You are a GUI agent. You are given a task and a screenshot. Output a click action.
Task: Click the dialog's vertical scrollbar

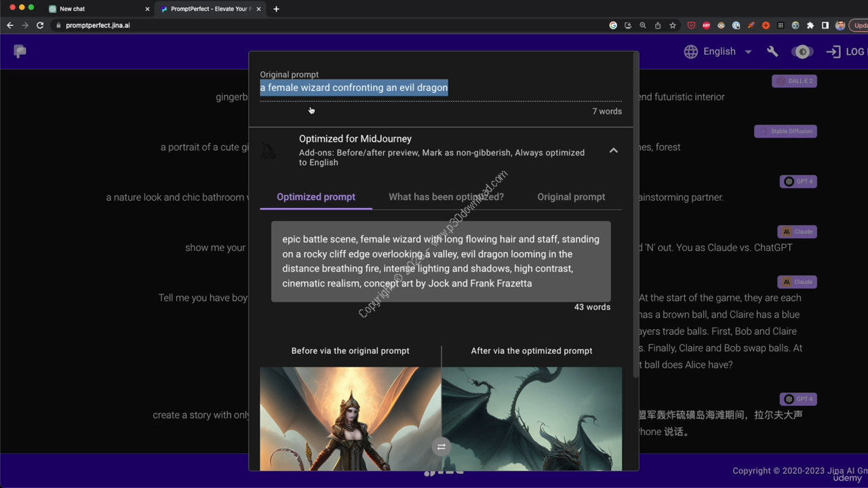coord(635,216)
